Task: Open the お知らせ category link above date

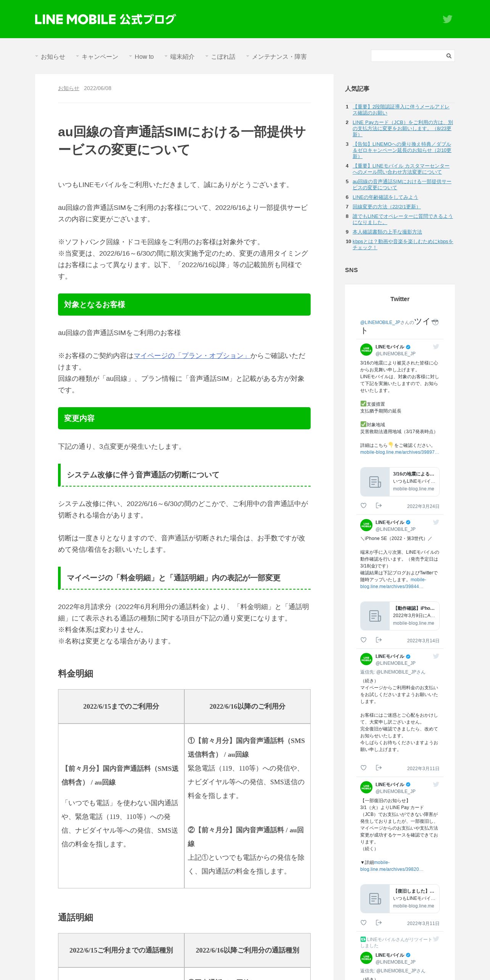Action: pos(69,88)
